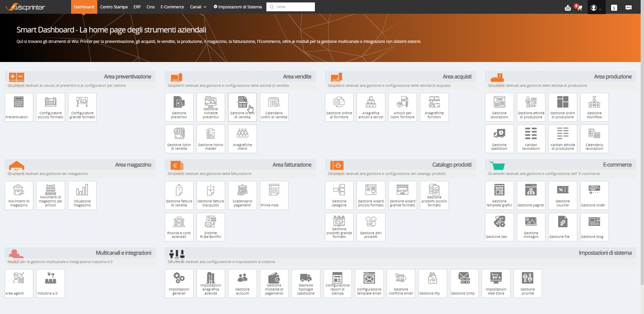Open the E-Commerce menu item
The width and height of the screenshot is (644, 314).
pyautogui.click(x=172, y=7)
